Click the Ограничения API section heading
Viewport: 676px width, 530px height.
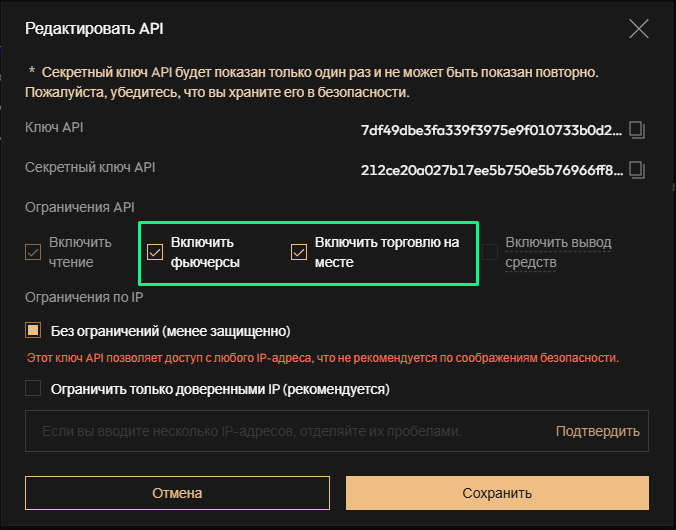pyautogui.click(x=80, y=207)
